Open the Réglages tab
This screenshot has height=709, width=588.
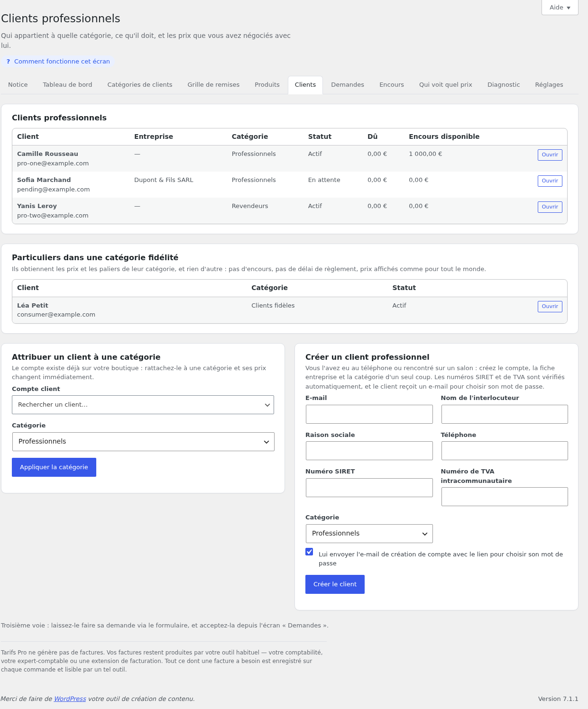549,85
